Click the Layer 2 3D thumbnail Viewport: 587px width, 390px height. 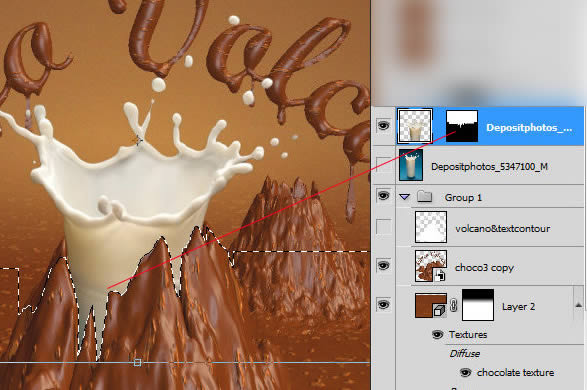(431, 305)
